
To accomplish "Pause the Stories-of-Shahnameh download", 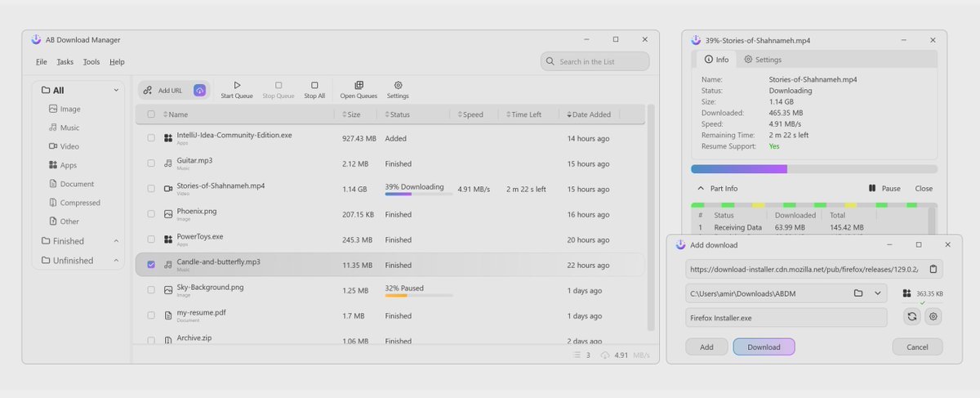I will (884, 189).
